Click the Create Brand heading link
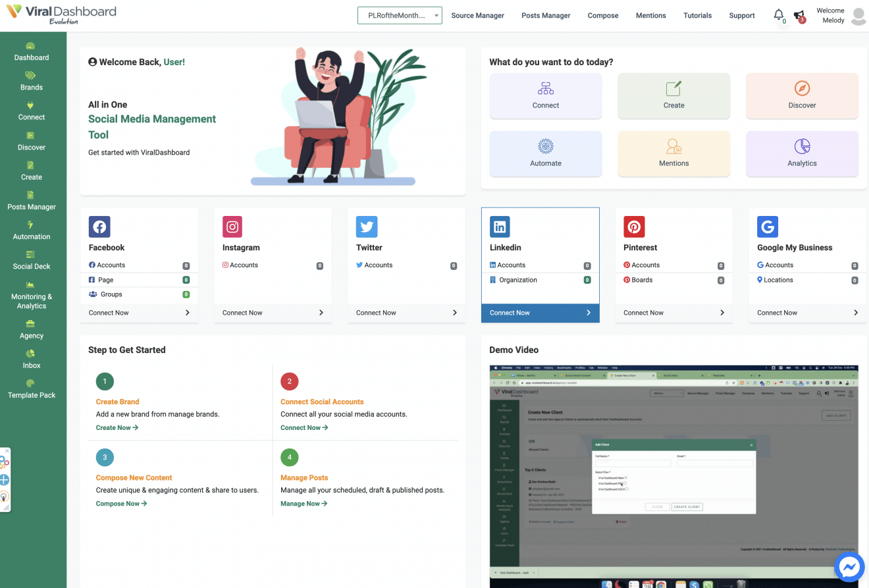The height and width of the screenshot is (588, 869). tap(117, 402)
